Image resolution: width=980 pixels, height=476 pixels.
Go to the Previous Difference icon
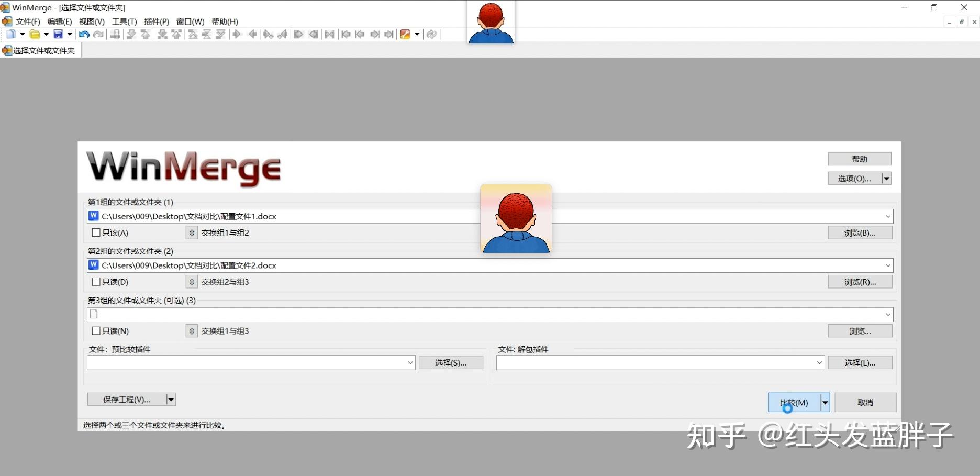coord(146,34)
